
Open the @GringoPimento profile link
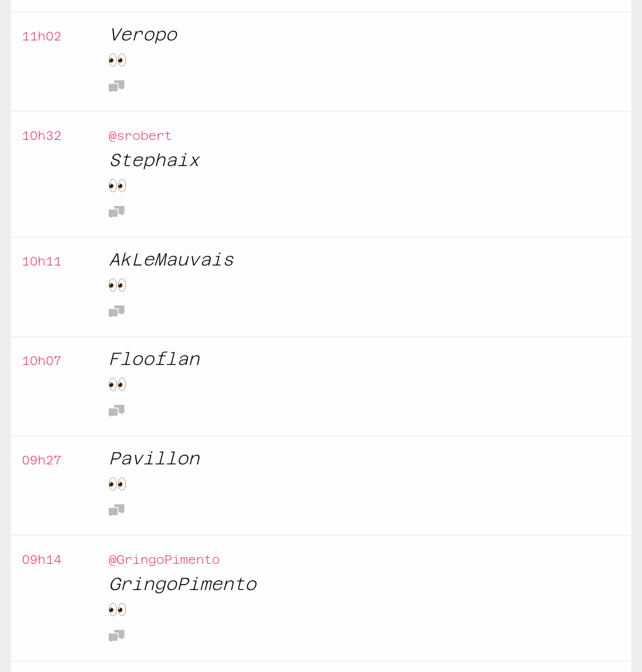(164, 559)
